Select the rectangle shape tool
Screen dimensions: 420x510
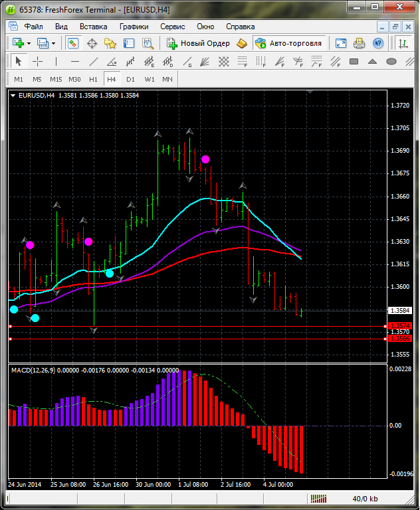click(354, 61)
